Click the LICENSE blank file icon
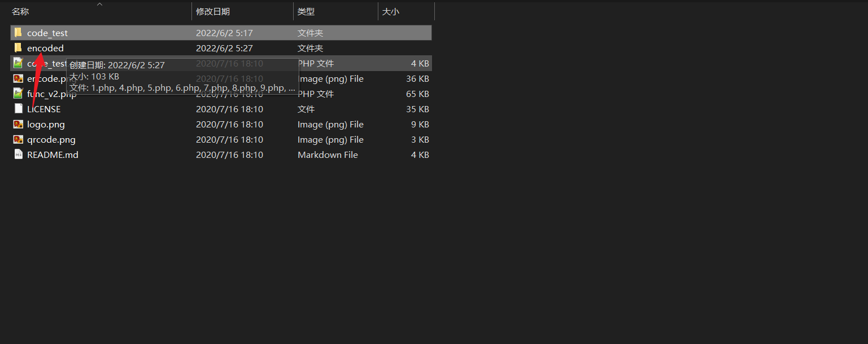Viewport: 868px width, 344px height. (x=18, y=109)
